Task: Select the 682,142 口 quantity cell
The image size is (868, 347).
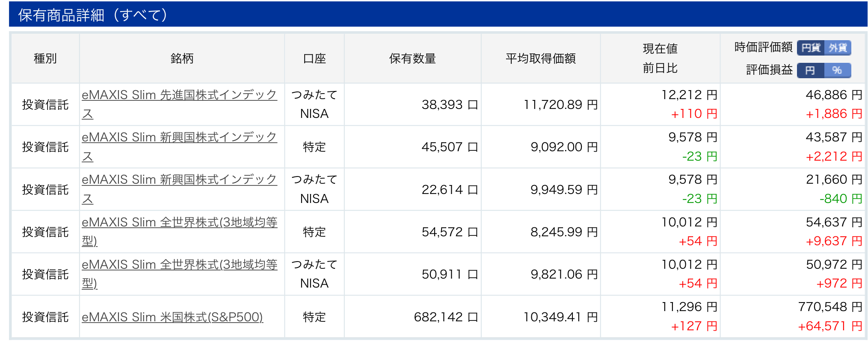Action: click(x=446, y=317)
